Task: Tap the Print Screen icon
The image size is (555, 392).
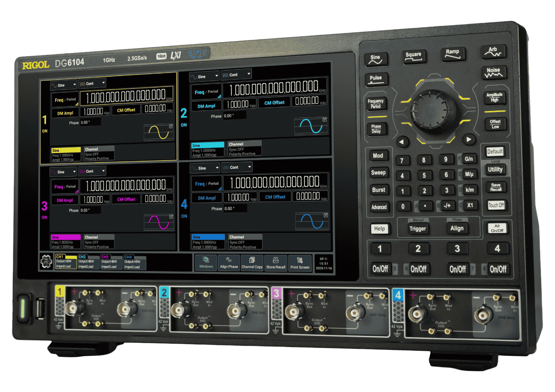Action: pyautogui.click(x=300, y=264)
